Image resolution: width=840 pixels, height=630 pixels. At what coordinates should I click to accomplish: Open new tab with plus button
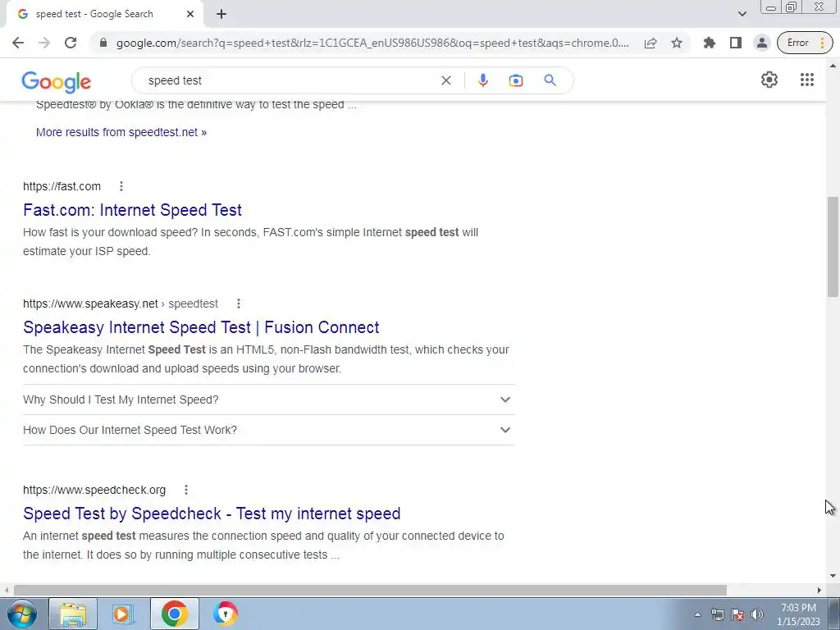coord(221,14)
